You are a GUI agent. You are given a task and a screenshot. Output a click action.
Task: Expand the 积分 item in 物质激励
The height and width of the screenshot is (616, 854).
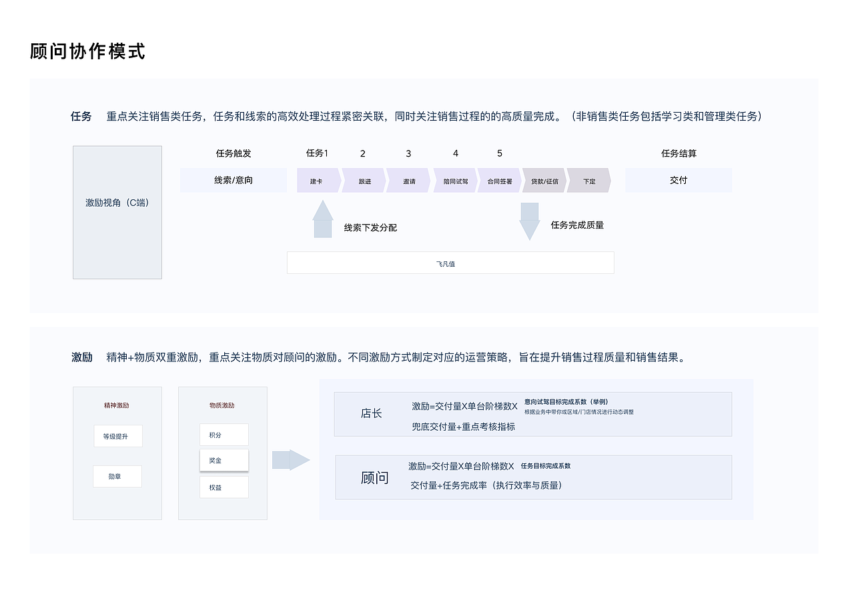coord(224,435)
